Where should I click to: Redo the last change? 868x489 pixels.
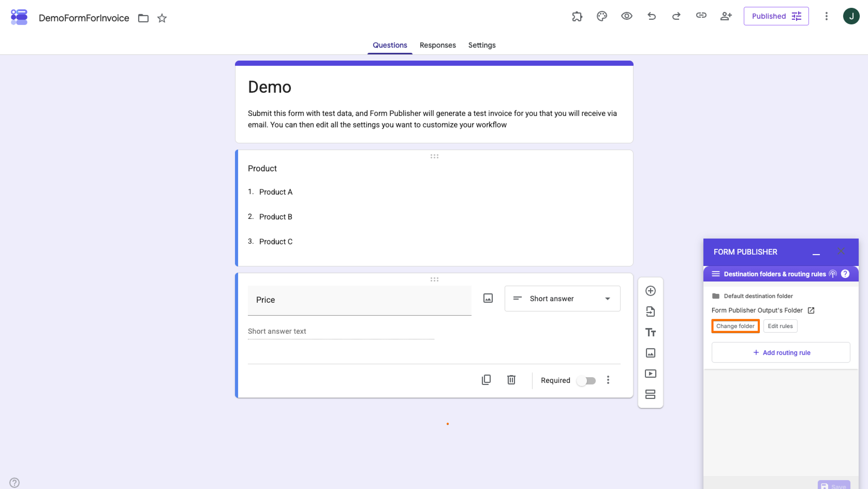click(676, 16)
